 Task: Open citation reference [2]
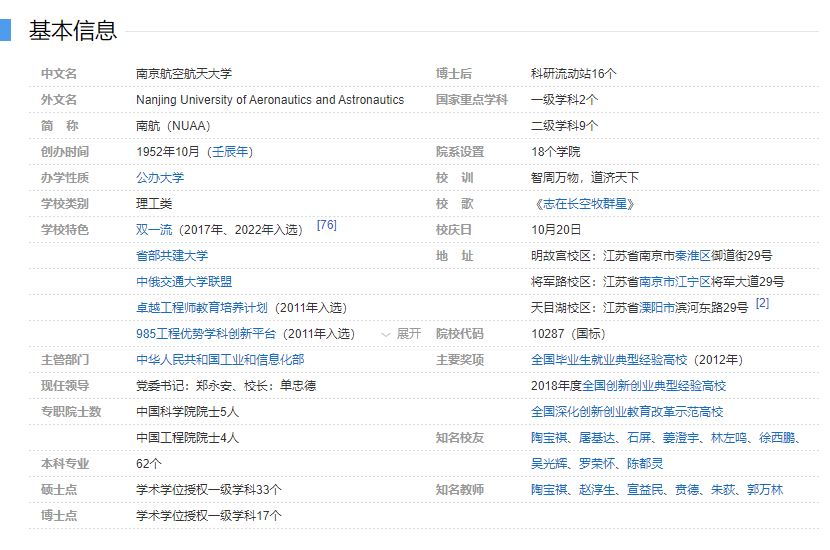[762, 304]
